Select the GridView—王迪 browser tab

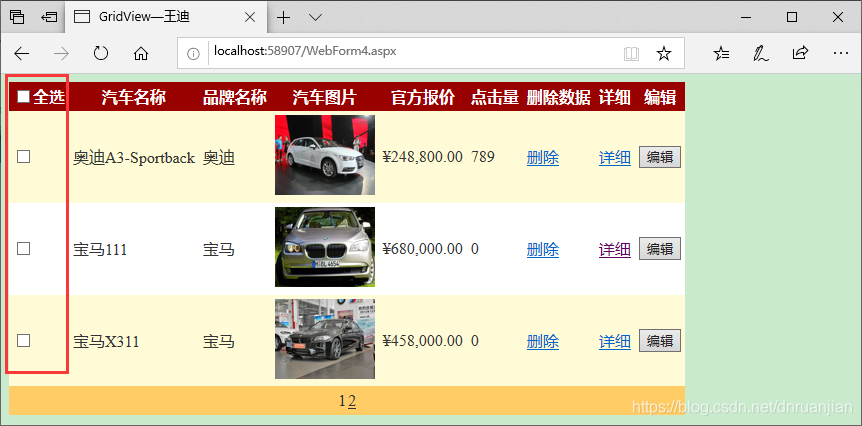click(x=167, y=17)
